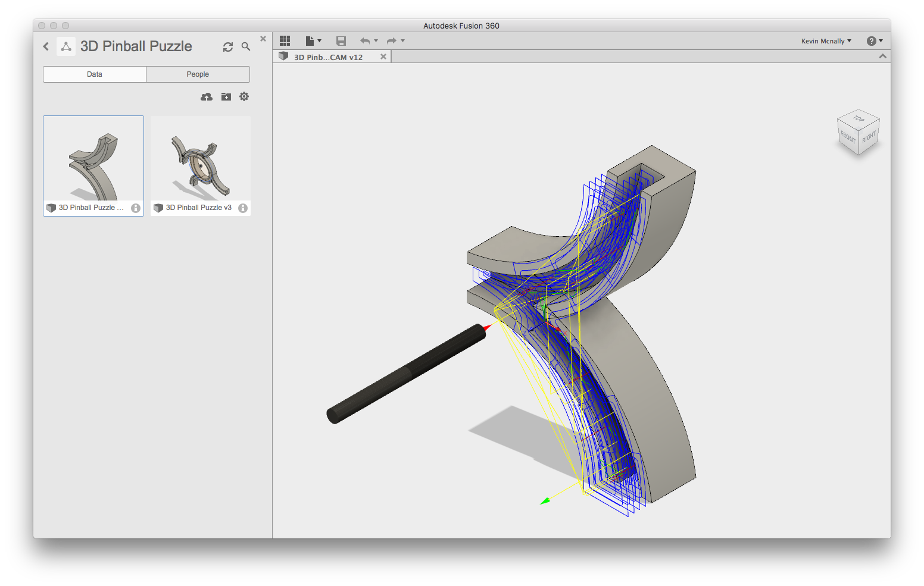Image resolution: width=924 pixels, height=586 pixels.
Task: Open data panel settings gear
Action: [x=244, y=96]
